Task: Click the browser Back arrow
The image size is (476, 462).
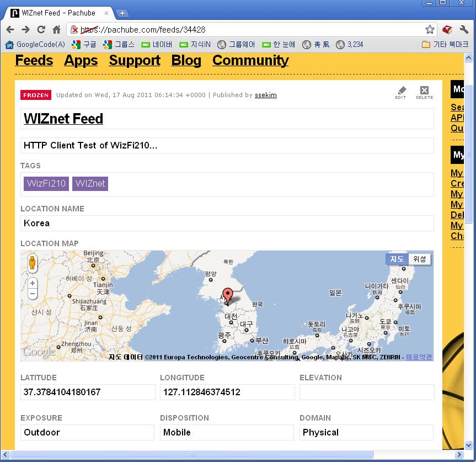Action: (10, 29)
